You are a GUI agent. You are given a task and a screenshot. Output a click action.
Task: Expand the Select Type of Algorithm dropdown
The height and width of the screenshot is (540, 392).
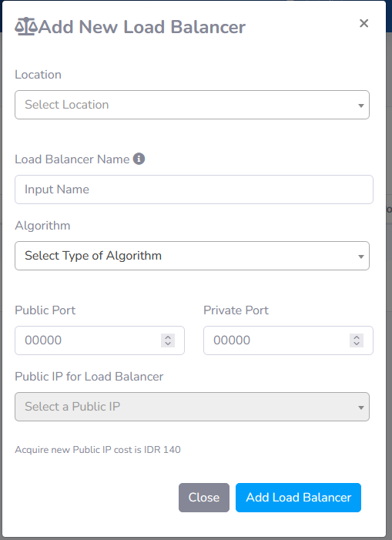click(192, 256)
